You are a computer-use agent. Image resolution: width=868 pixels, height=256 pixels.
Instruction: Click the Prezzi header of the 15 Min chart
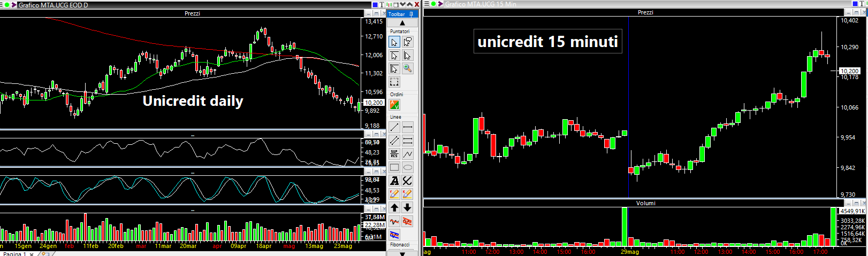[x=645, y=12]
